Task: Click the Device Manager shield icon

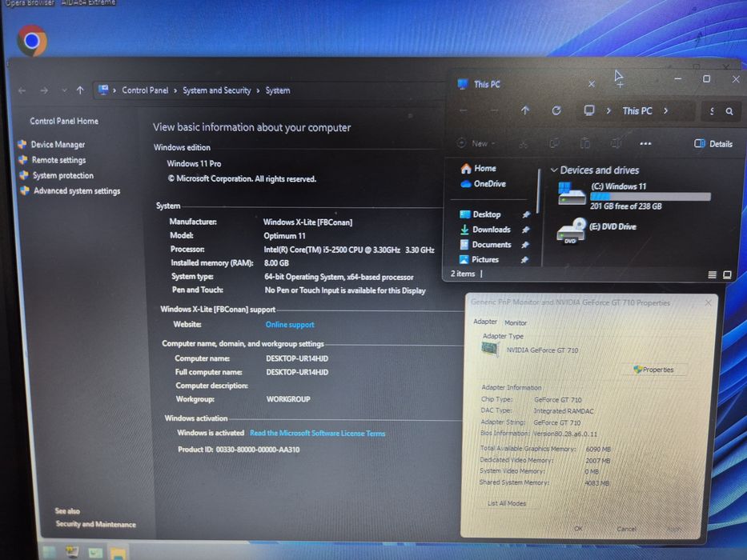Action: (22, 144)
